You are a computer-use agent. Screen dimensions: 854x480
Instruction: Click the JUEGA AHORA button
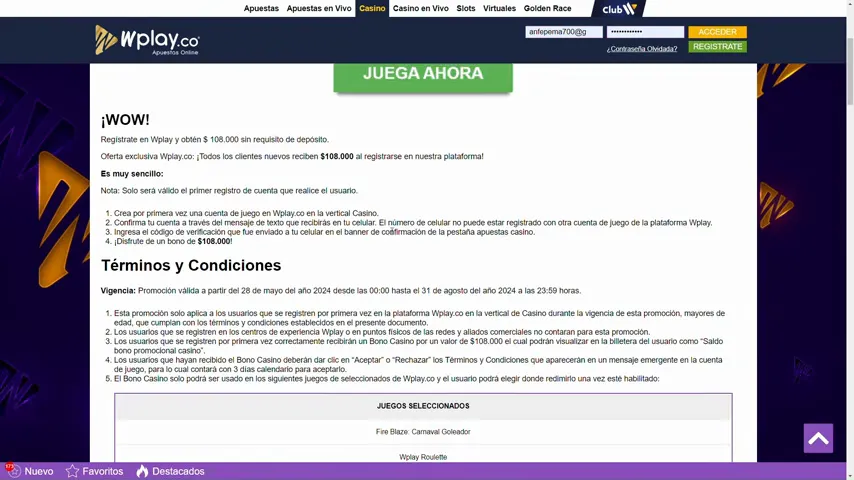[423, 76]
